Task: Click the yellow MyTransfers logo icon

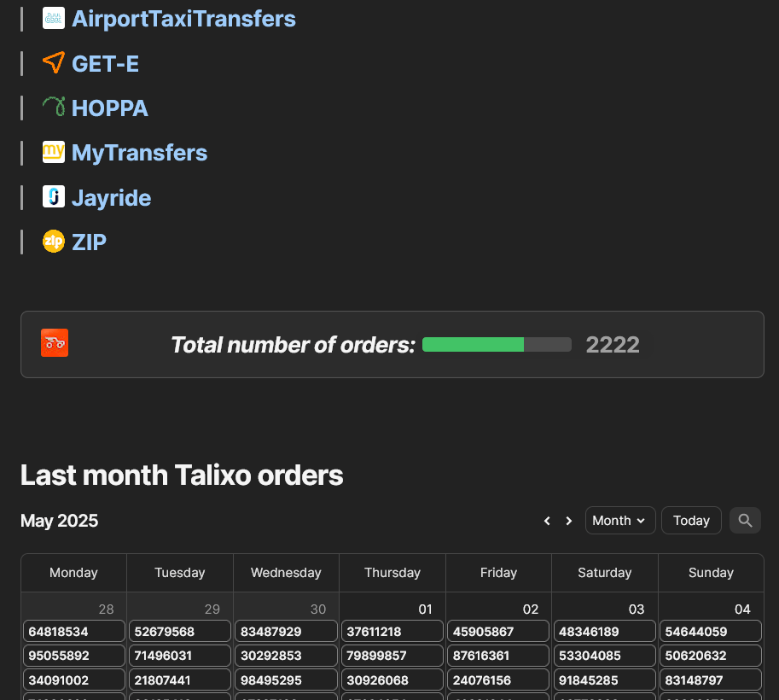Action: coord(54,152)
